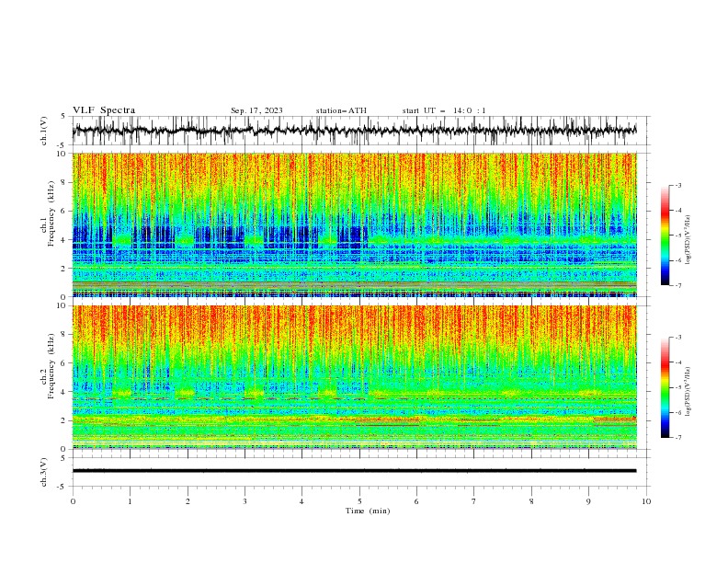Screen dimensions: 728x563
Task: Click the "-7" tick on lower colorbar
Action: tap(677, 438)
